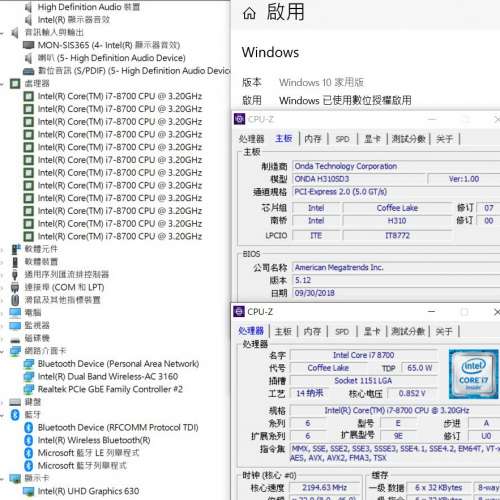
Task: Click the Onda Technology Corporation manufacturer field
Action: pyautogui.click(x=396, y=166)
